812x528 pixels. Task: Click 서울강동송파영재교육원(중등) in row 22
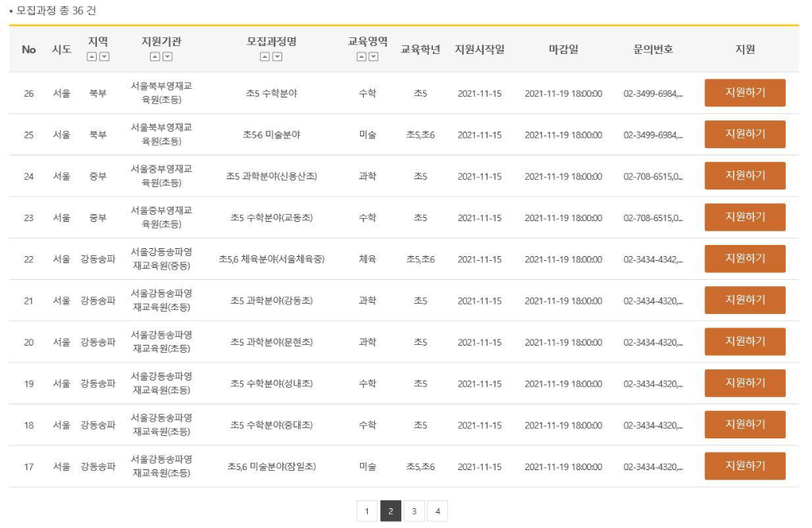[x=161, y=258]
